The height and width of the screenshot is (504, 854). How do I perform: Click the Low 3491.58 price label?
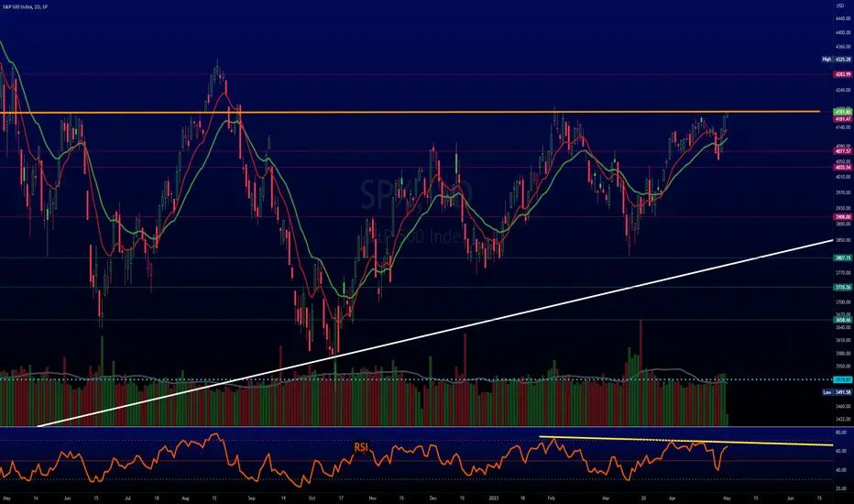click(838, 392)
